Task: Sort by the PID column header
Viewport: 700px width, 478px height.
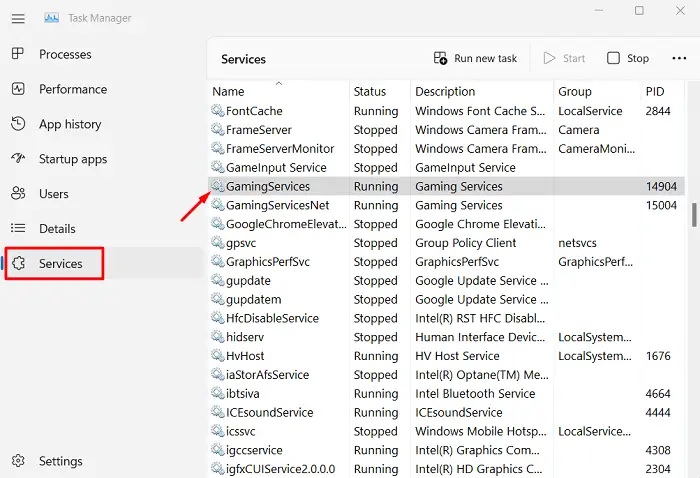Action: click(x=657, y=91)
